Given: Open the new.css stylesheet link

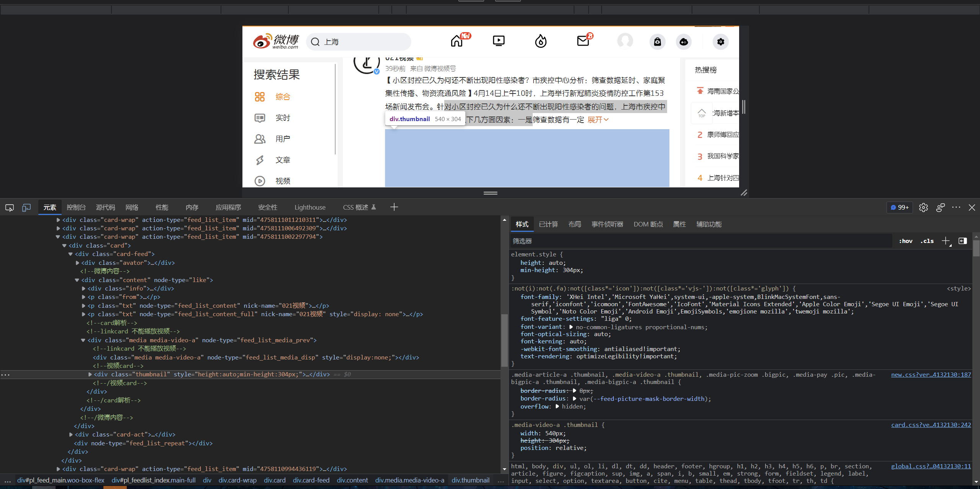Looking at the screenshot, I should (x=931, y=374).
